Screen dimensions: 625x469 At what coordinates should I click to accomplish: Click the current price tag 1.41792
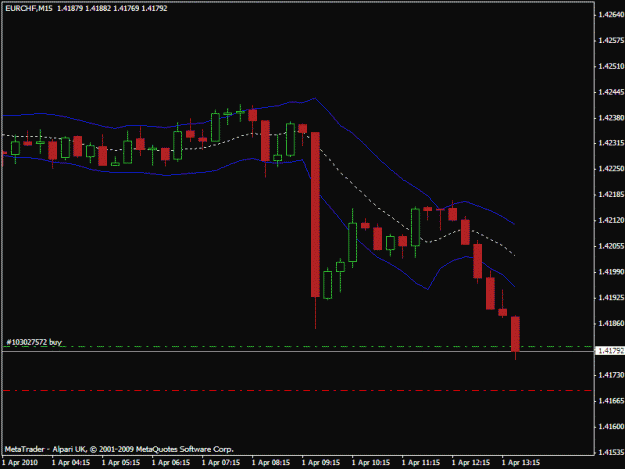point(610,351)
